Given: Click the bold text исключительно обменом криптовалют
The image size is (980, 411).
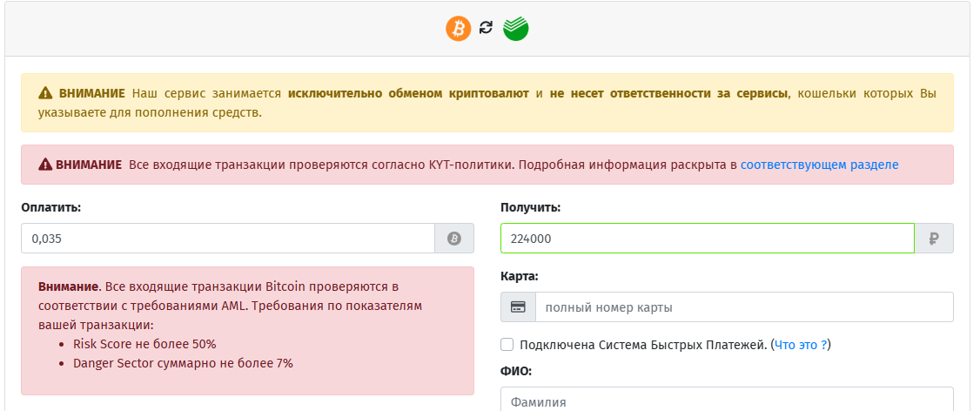Looking at the screenshot, I should [x=408, y=94].
